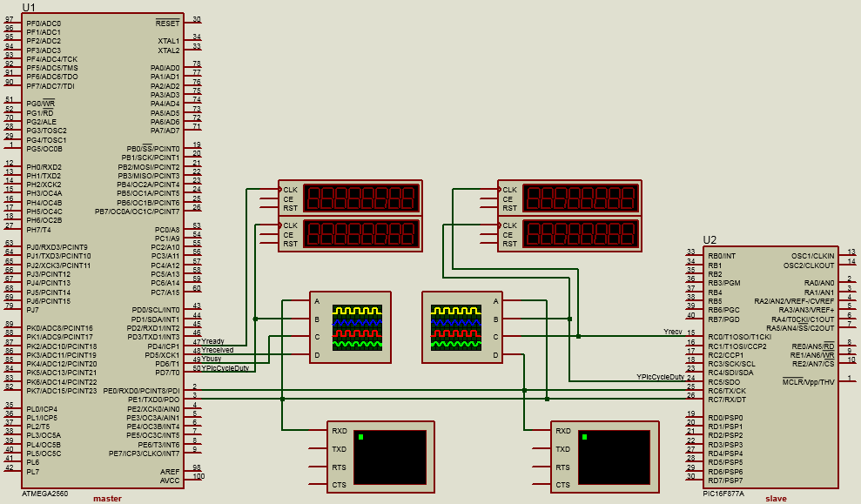Click the PC0/A8 pin label on U1
The image size is (861, 504).
pos(167,230)
